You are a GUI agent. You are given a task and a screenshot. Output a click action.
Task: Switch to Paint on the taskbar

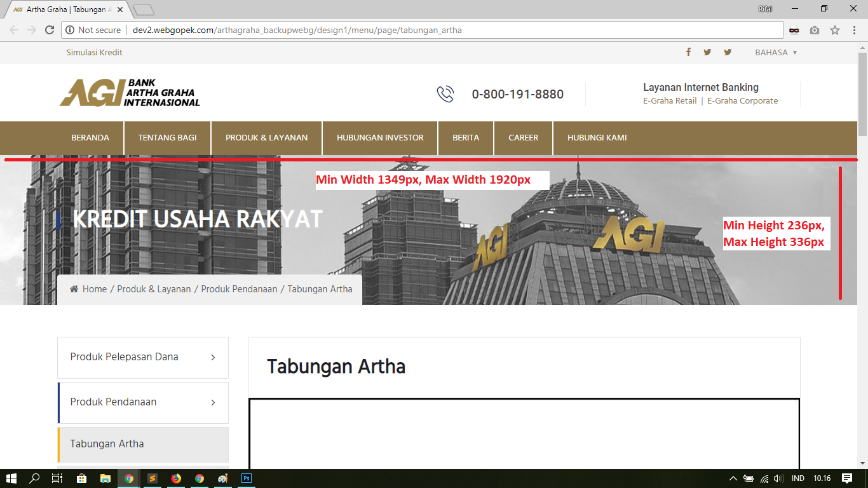(223, 478)
